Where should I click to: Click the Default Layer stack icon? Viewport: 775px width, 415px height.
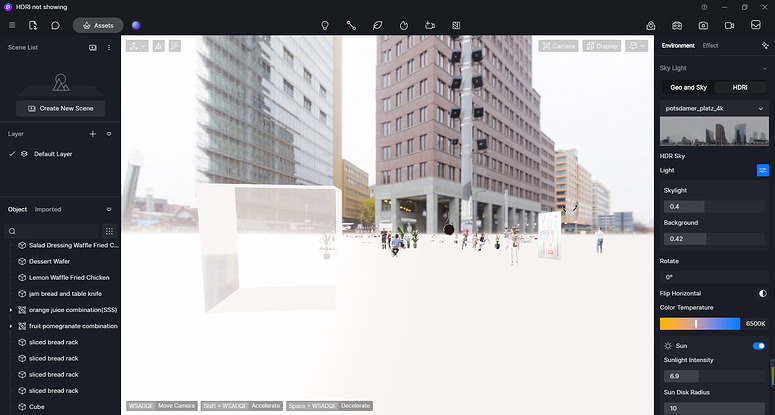24,154
